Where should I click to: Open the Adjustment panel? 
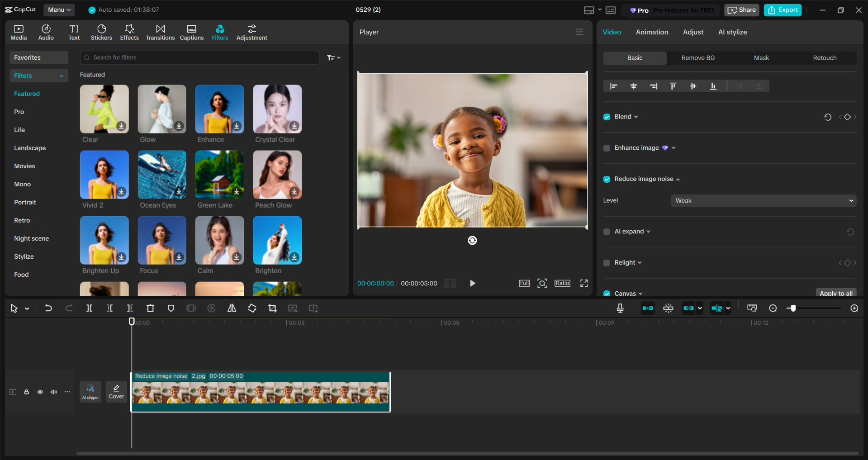click(x=251, y=32)
